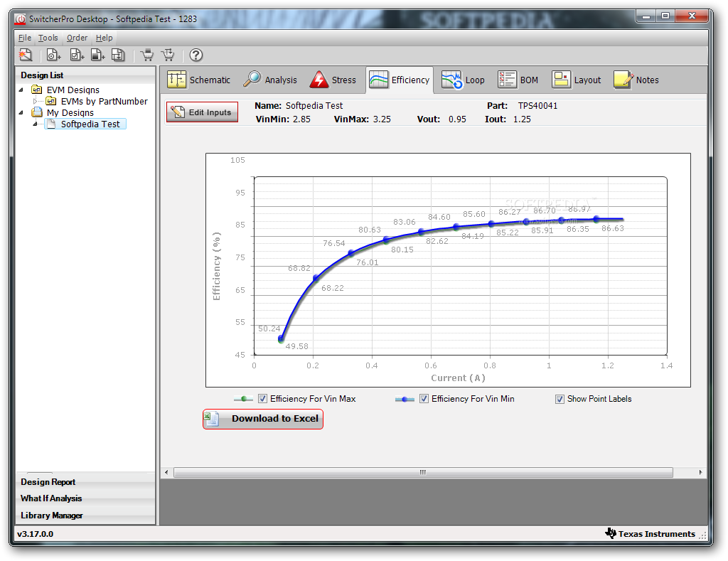Click the Design List panel header

coord(85,75)
